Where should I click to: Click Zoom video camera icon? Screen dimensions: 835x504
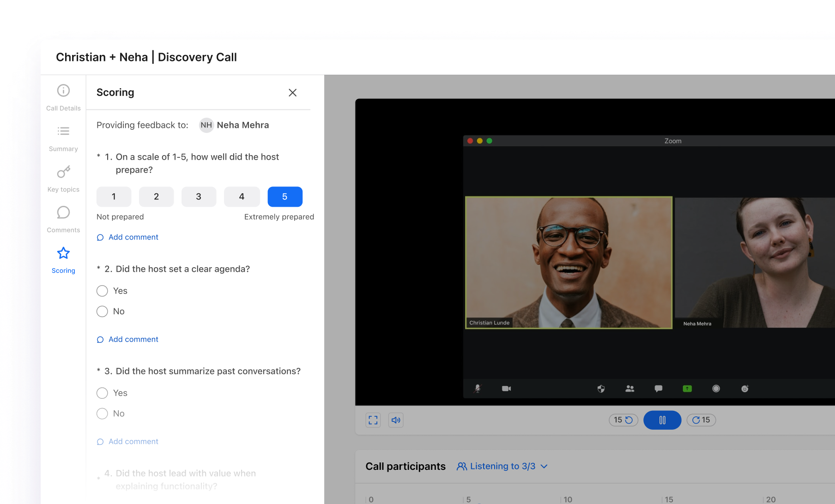506,389
